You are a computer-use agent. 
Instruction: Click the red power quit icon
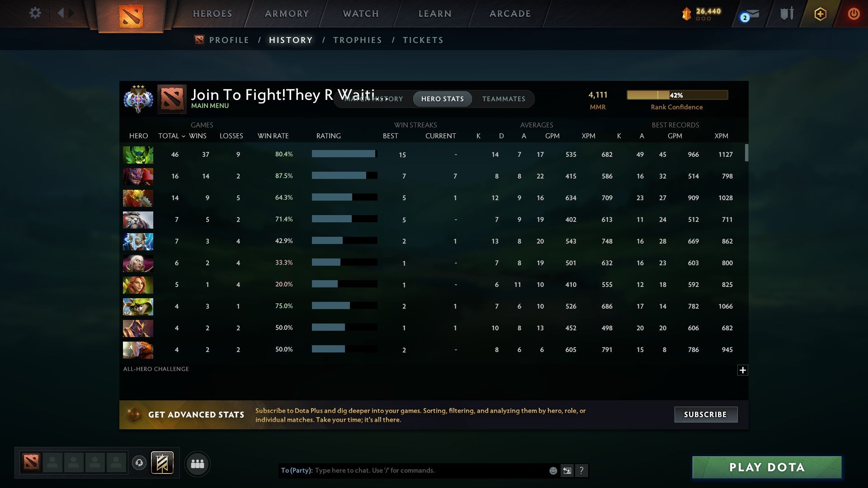pyautogui.click(x=853, y=14)
